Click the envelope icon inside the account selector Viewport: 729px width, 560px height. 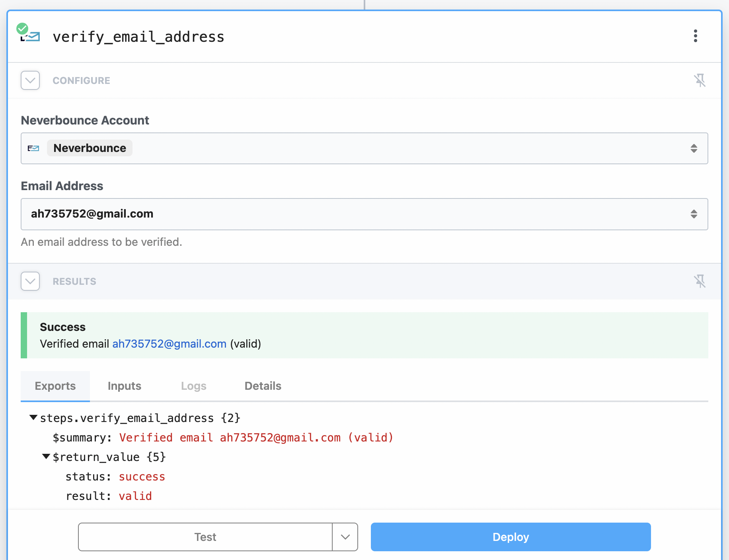tap(34, 148)
